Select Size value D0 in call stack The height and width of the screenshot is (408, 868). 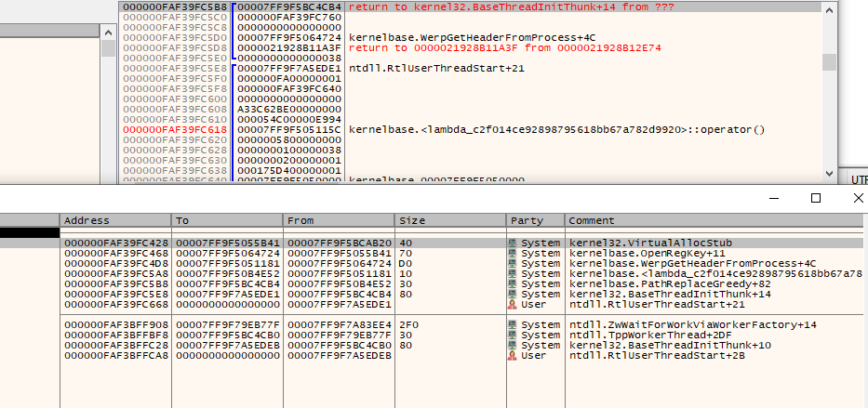click(405, 264)
